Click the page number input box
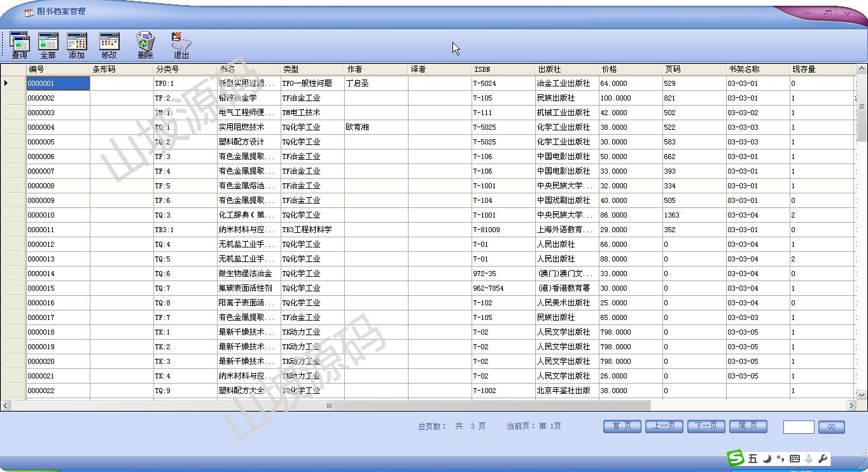868x472 pixels. click(798, 427)
